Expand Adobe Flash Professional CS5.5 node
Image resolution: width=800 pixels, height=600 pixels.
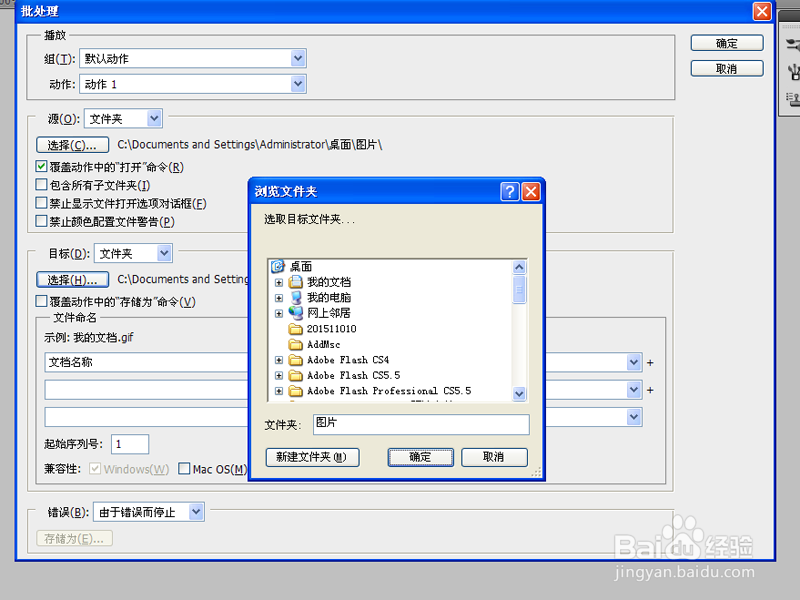pyautogui.click(x=279, y=391)
